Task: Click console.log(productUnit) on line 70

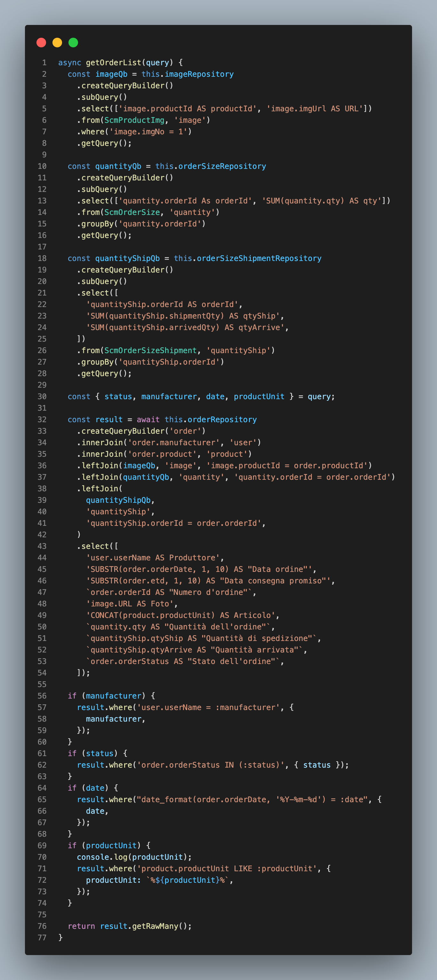Action: (x=132, y=857)
